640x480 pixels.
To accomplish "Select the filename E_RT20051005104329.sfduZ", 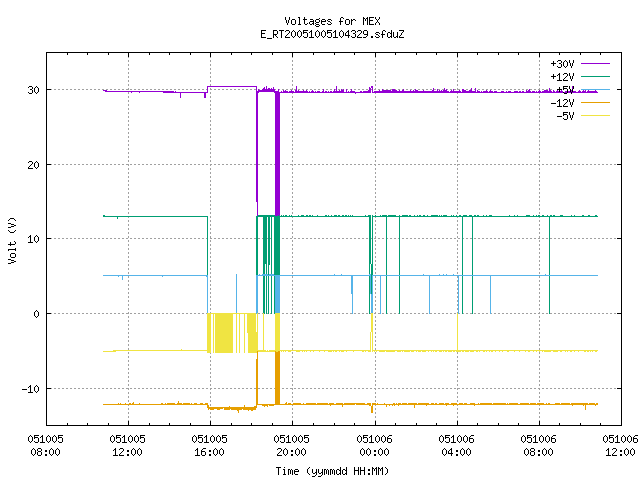I will [x=332, y=34].
